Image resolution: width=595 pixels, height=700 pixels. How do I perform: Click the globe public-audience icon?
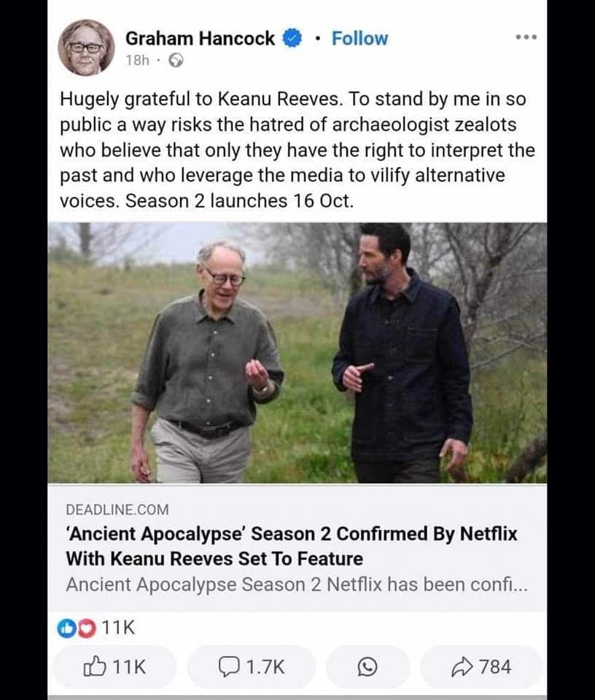[175, 62]
